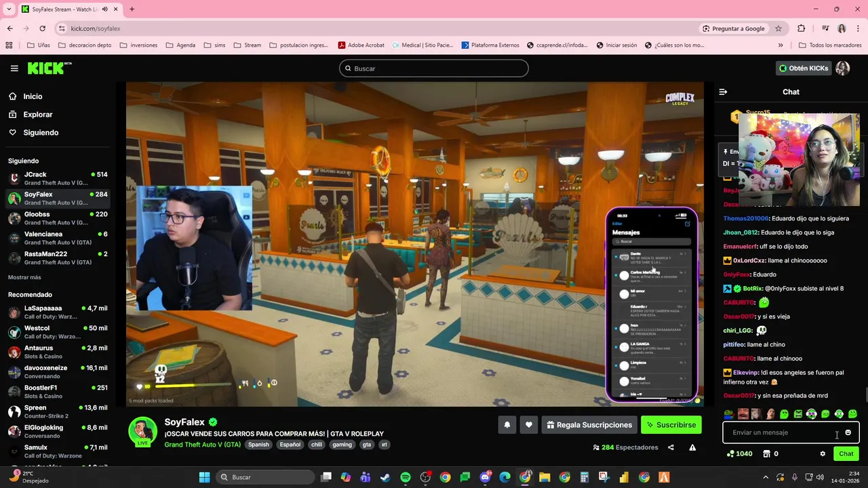Open the chat shop icon
Screen dimensions: 868x488
tap(767, 454)
